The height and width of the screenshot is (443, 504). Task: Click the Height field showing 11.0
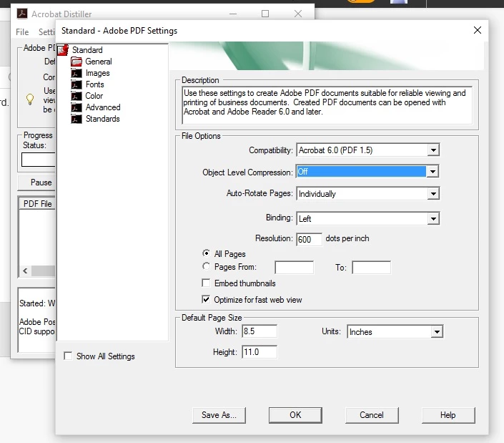pyautogui.click(x=260, y=352)
